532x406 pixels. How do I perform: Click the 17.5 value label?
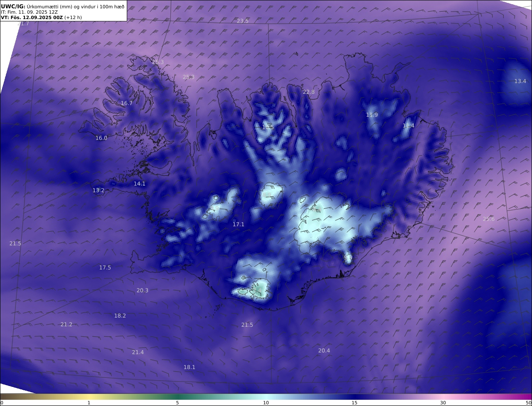[105, 267]
